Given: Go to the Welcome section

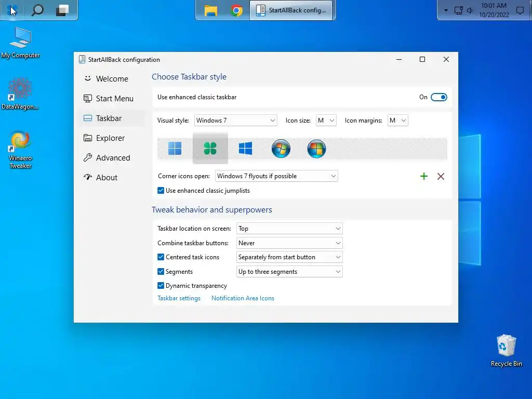Looking at the screenshot, I should coord(112,79).
